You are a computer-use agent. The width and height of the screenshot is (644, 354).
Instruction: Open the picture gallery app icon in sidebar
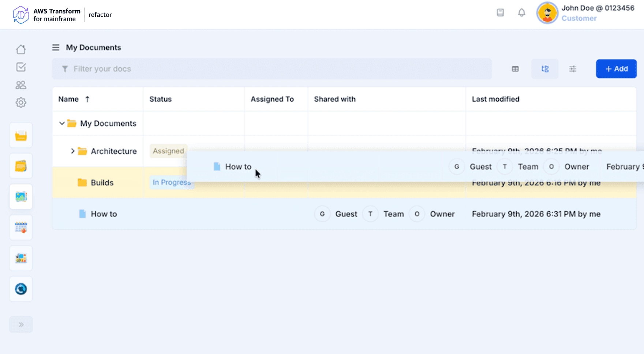(21, 197)
